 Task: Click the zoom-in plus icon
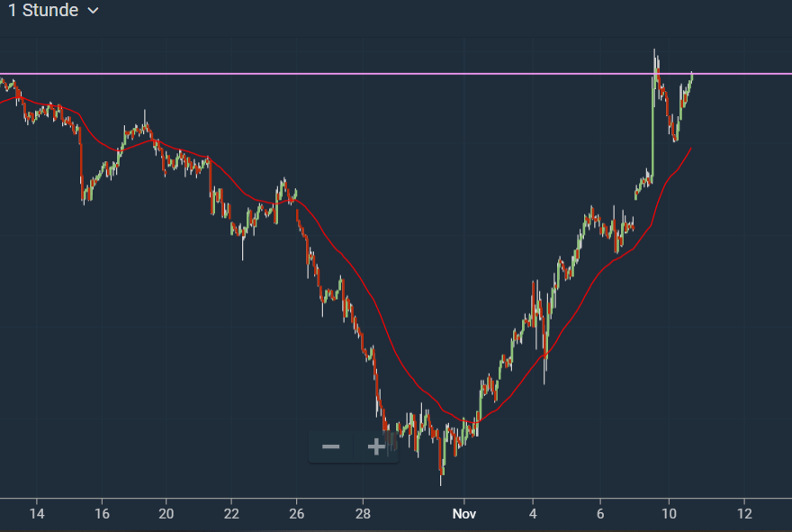tap(375, 446)
